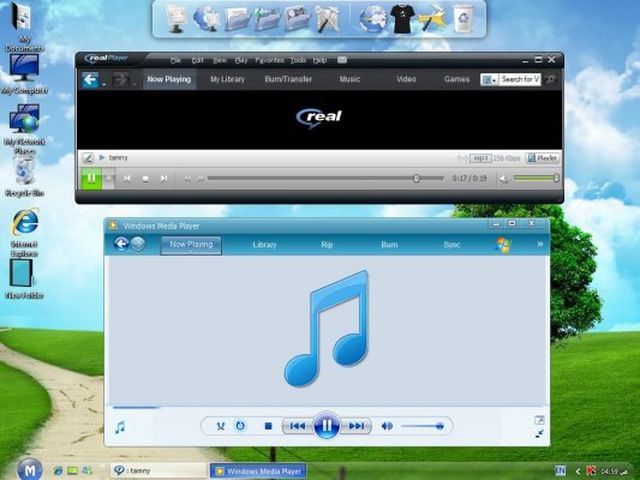The image size is (640, 480).
Task: Click previous track in Windows Media Player
Action: 298,426
